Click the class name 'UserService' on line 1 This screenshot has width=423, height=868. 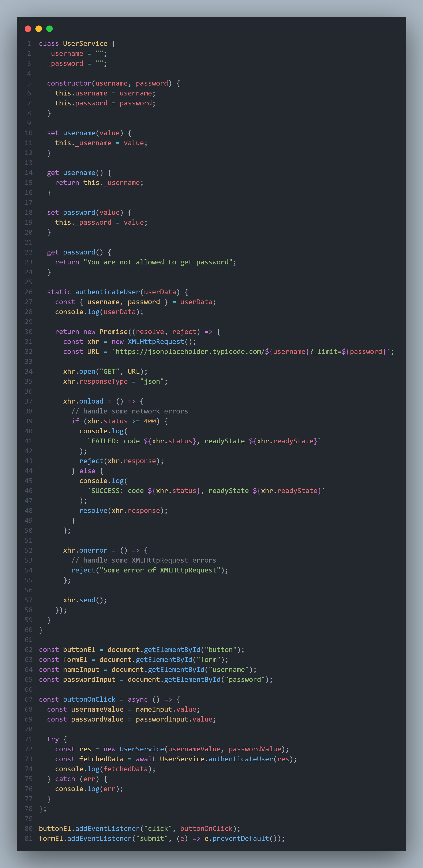click(85, 43)
